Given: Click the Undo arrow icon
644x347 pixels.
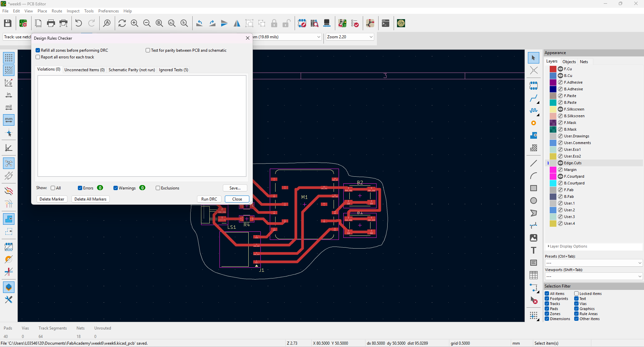Looking at the screenshot, I should (x=79, y=23).
